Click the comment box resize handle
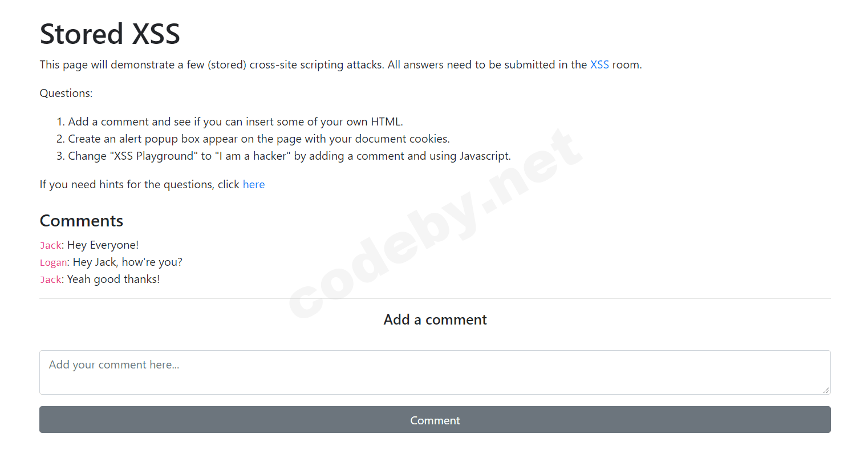This screenshot has width=868, height=458. coord(826,390)
